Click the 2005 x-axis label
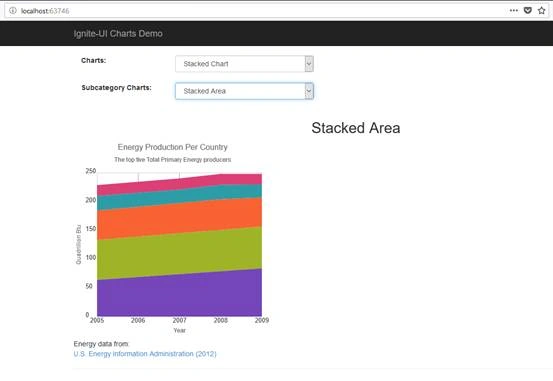This screenshot has height=381, width=553. [97, 320]
